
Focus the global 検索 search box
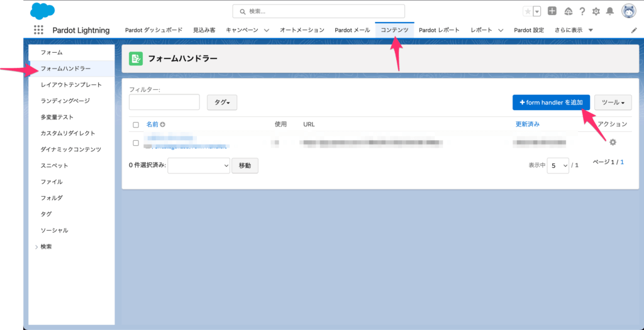click(318, 11)
